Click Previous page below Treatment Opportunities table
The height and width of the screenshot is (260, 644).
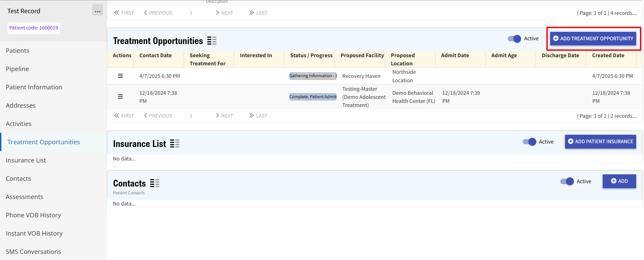click(x=158, y=116)
